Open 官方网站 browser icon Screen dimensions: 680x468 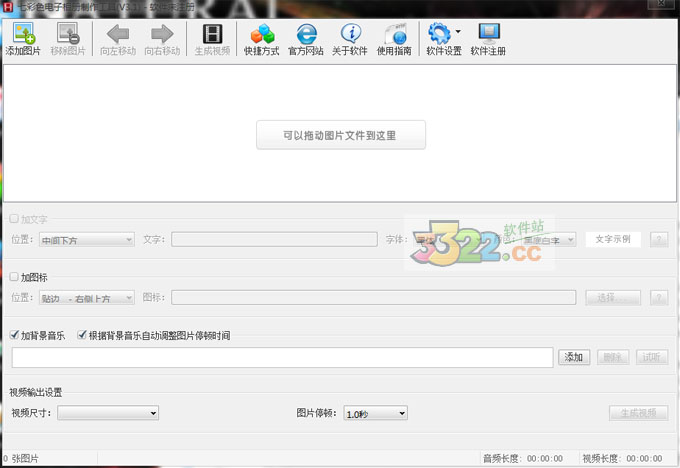coord(306,35)
